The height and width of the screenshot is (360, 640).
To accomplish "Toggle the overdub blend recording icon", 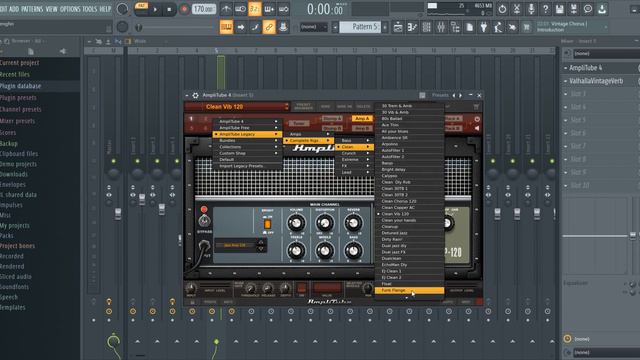I will pos(269,9).
